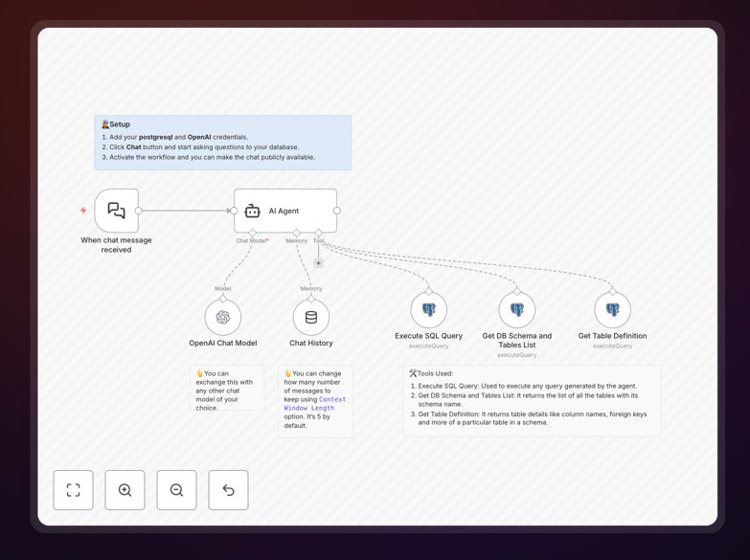Zoom out of the workflow canvas
The width and height of the screenshot is (750, 560).
pos(176,490)
